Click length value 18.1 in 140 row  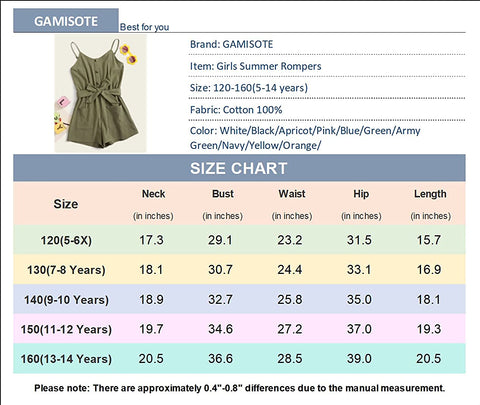(429, 299)
